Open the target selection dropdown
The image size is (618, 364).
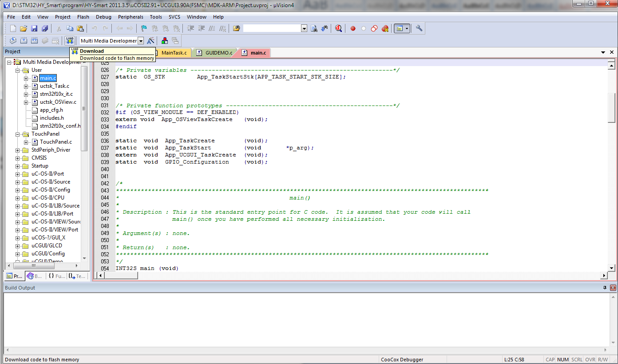pos(141,41)
